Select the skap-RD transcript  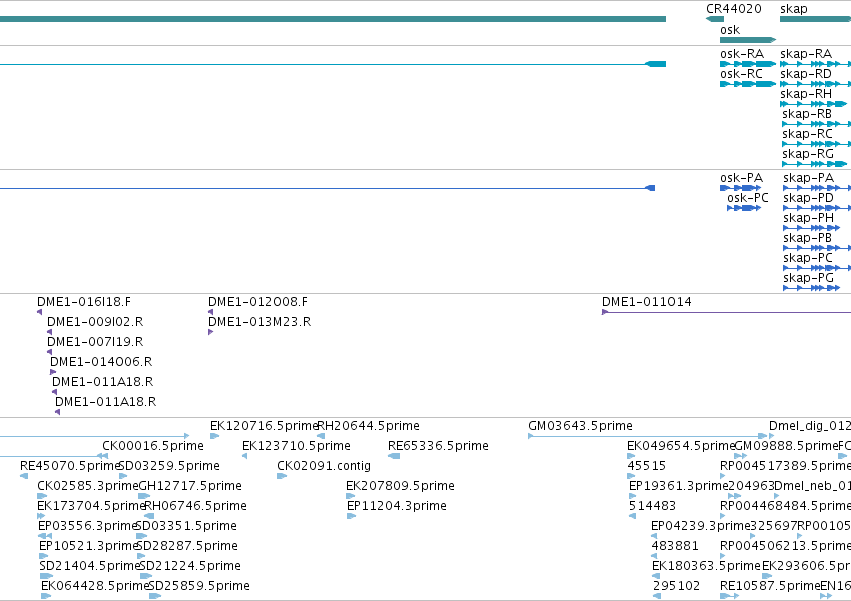[x=815, y=84]
